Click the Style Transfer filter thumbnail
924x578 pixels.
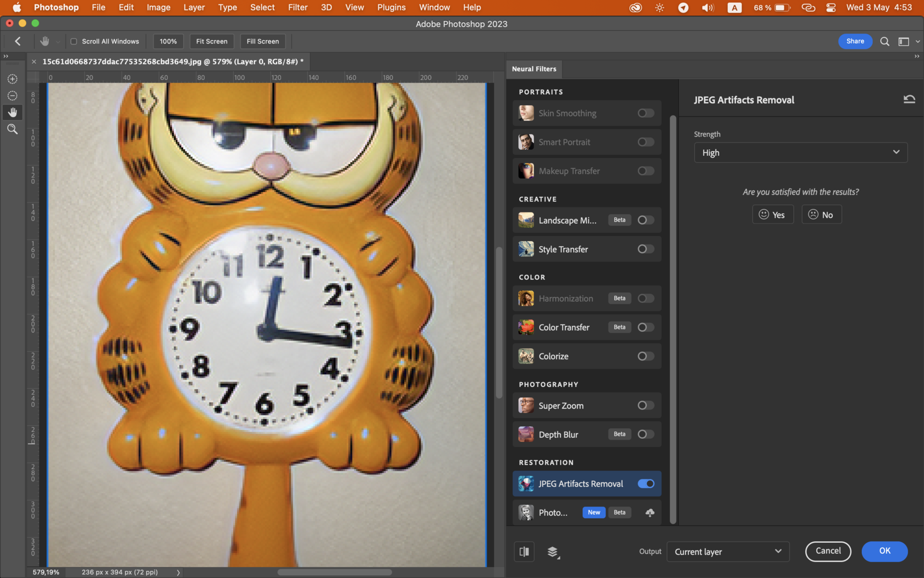tap(526, 249)
